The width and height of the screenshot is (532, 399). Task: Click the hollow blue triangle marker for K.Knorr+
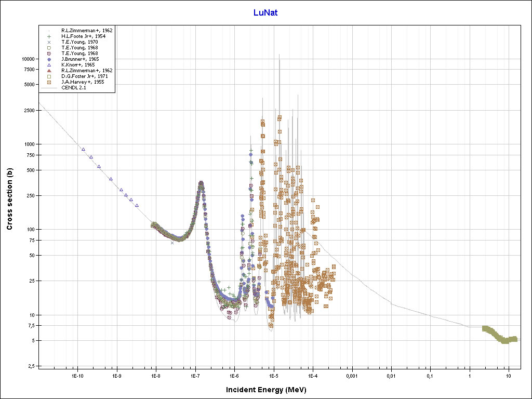pyautogui.click(x=49, y=65)
